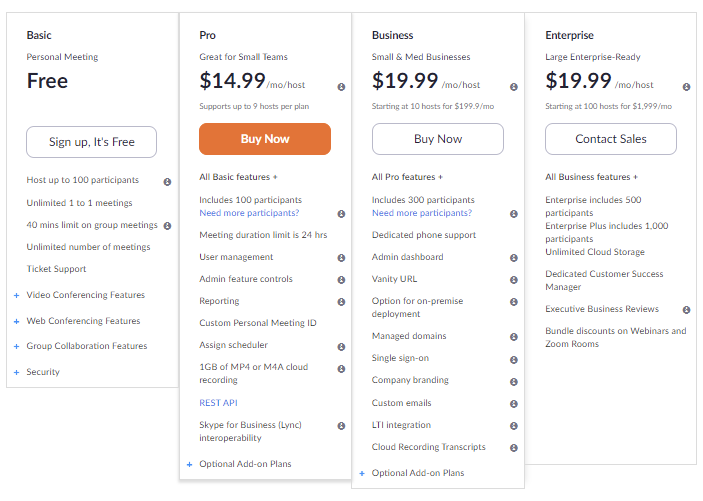Click info icon beside LTI integration
The image size is (703, 501).
(x=514, y=425)
